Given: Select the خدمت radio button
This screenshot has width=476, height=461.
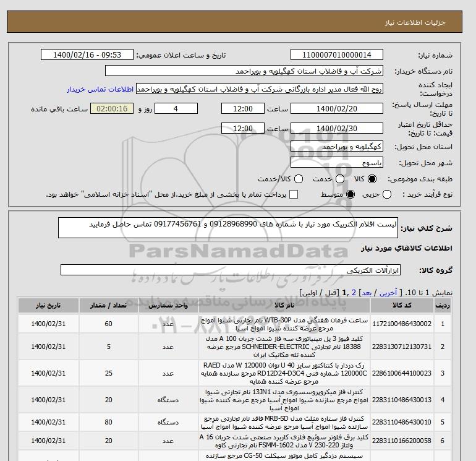Looking at the screenshot, I should (340, 179).
